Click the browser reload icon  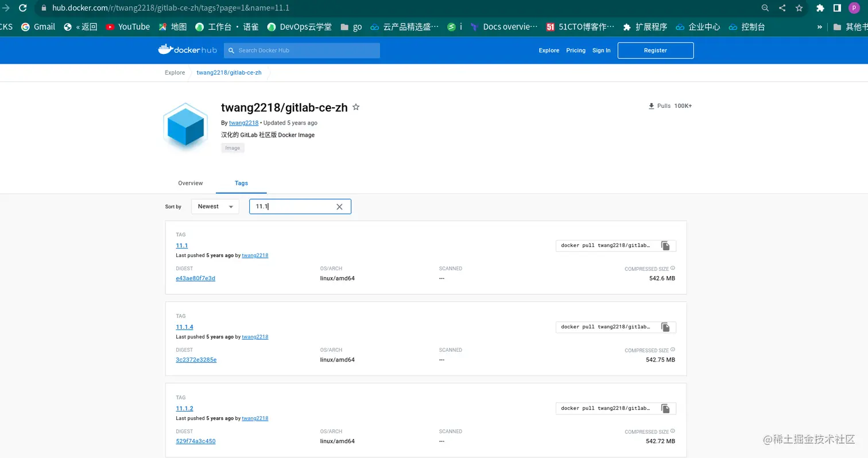22,8
